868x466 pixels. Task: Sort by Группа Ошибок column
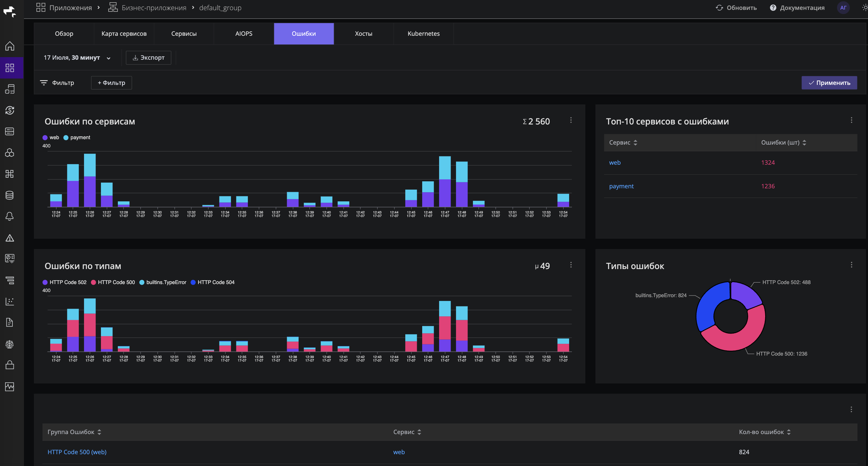[74, 432]
